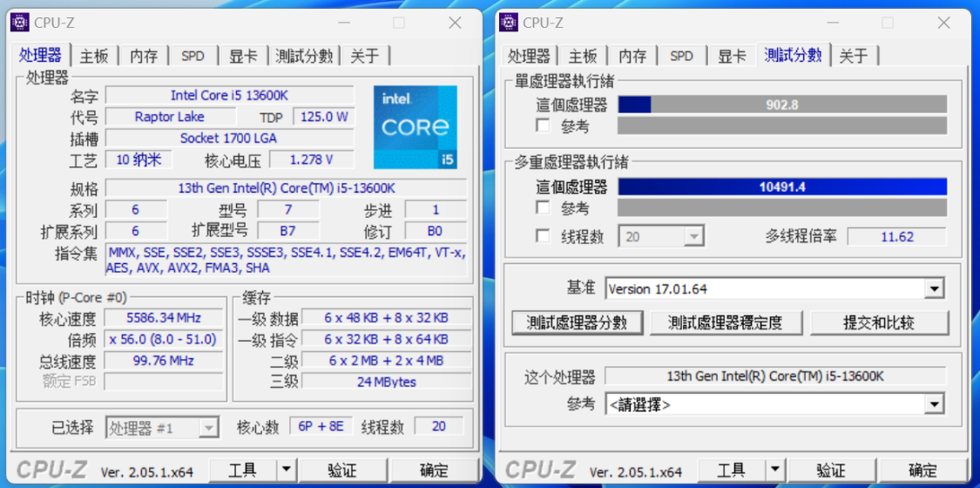Open the 关于 tab in the left window
Image resolution: width=980 pixels, height=488 pixels.
coord(365,57)
